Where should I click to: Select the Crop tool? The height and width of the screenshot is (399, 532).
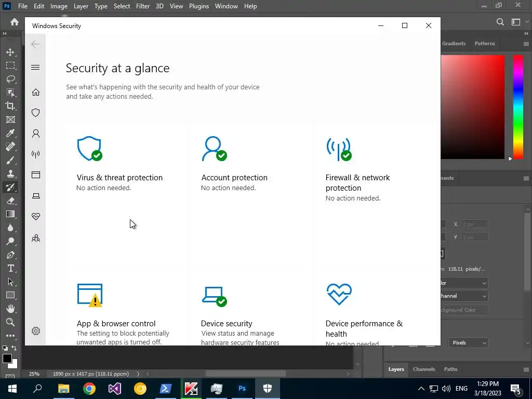click(x=10, y=106)
